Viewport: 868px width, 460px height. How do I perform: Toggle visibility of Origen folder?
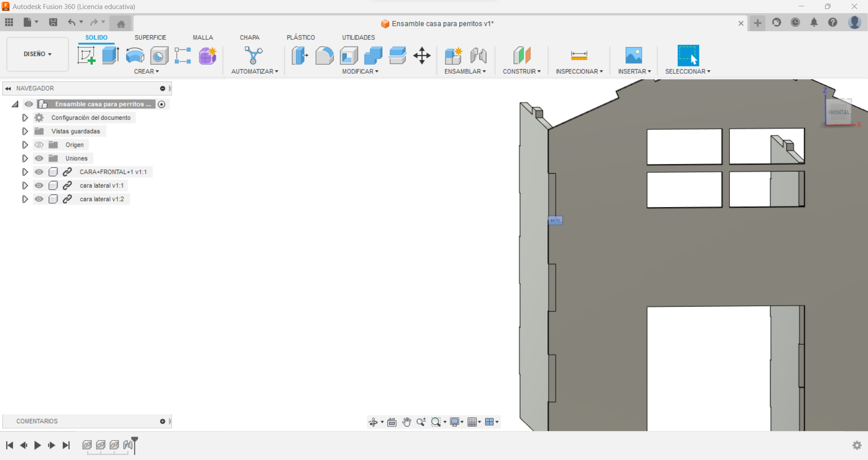(x=39, y=145)
